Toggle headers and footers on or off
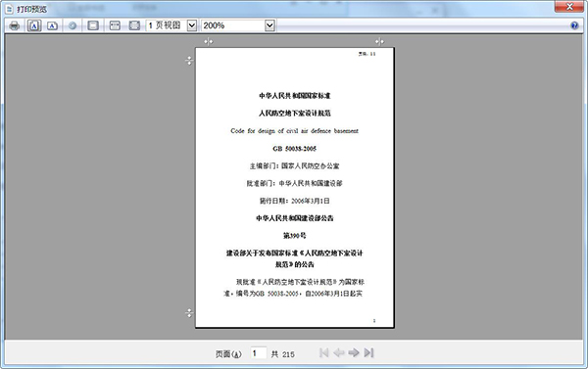Image resolution: width=588 pixels, height=369 pixels. coord(93,25)
